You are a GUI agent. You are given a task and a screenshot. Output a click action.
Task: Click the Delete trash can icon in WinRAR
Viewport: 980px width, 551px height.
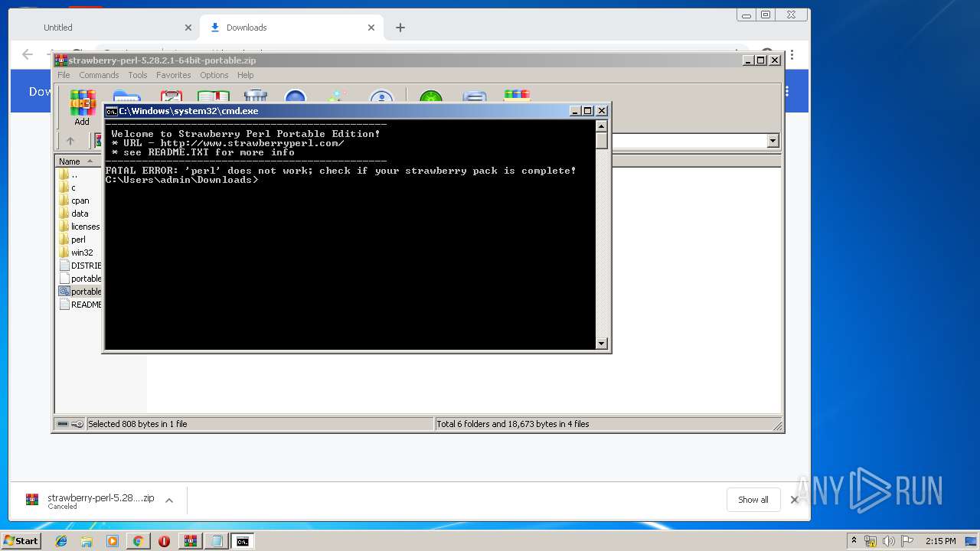click(256, 97)
